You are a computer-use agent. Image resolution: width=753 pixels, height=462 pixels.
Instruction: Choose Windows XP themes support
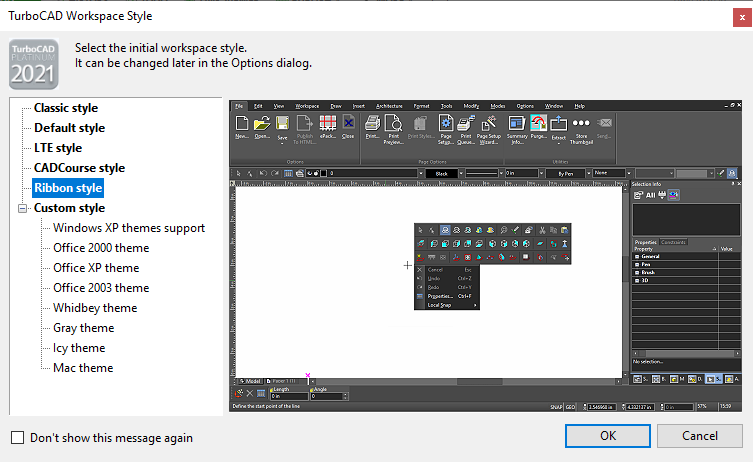point(129,228)
